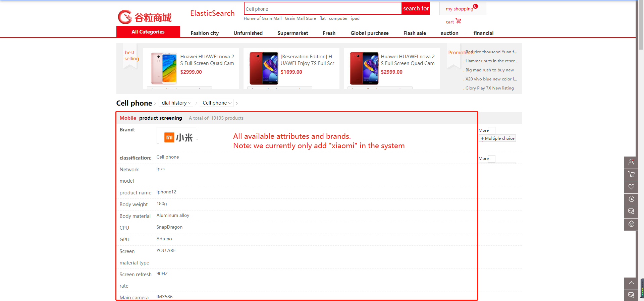The width and height of the screenshot is (644, 301).
Task: Select Screen refresh rate 90HZ
Action: tap(162, 274)
